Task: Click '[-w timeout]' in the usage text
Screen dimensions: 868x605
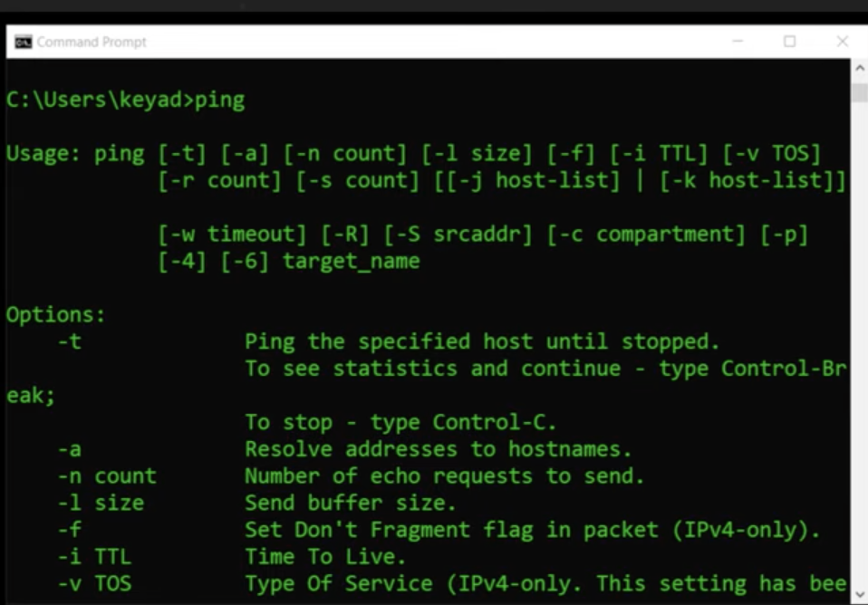Action: [x=232, y=235]
